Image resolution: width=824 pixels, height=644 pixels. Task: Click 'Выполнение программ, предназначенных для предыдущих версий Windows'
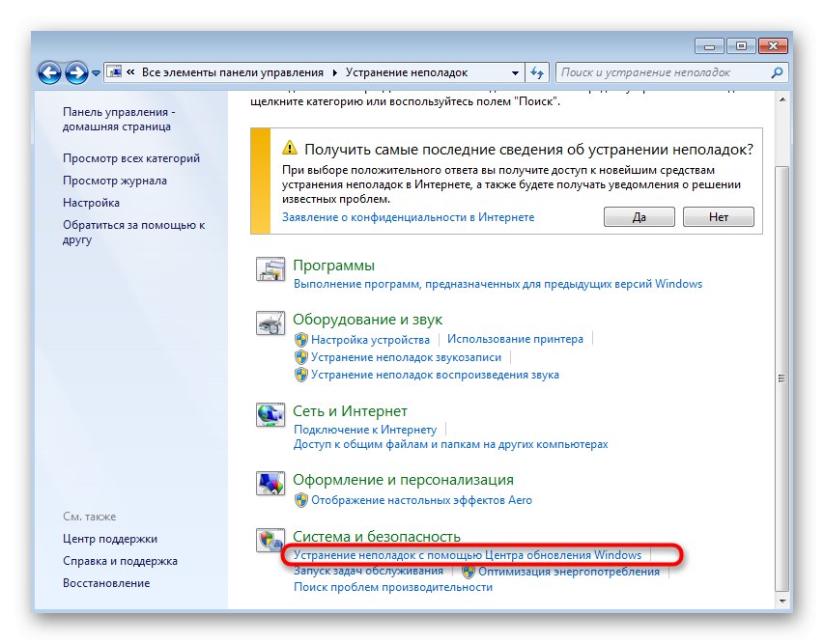497,284
